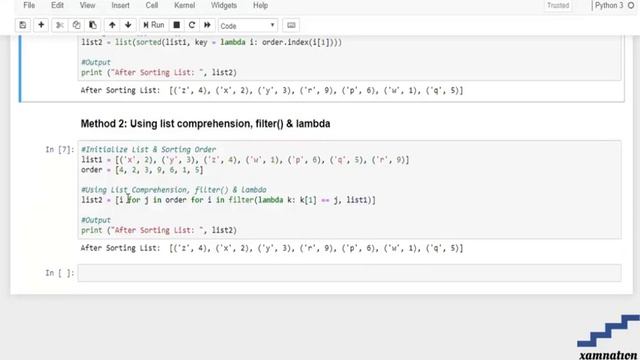640x360 pixels.
Task: Click the #Using List Comprehension comment line
Action: pos(173,190)
